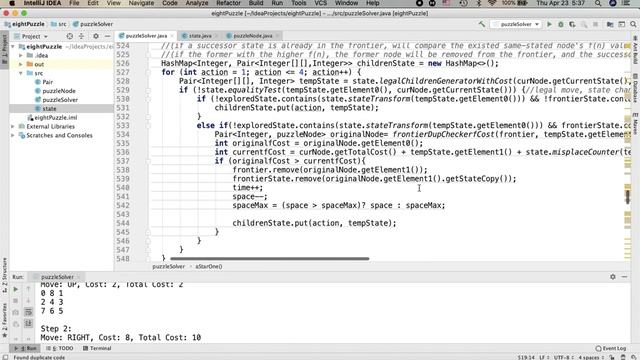Open the Structure side tool window

[x=4, y=274]
